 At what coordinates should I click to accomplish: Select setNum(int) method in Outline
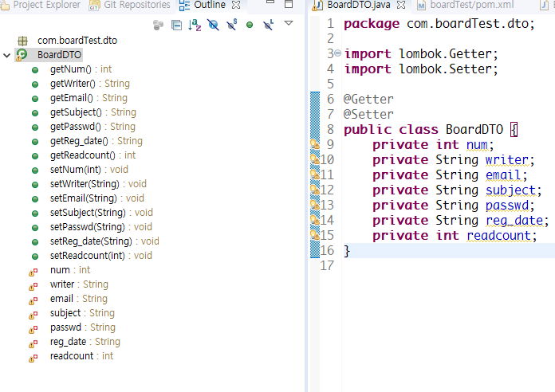tap(89, 170)
